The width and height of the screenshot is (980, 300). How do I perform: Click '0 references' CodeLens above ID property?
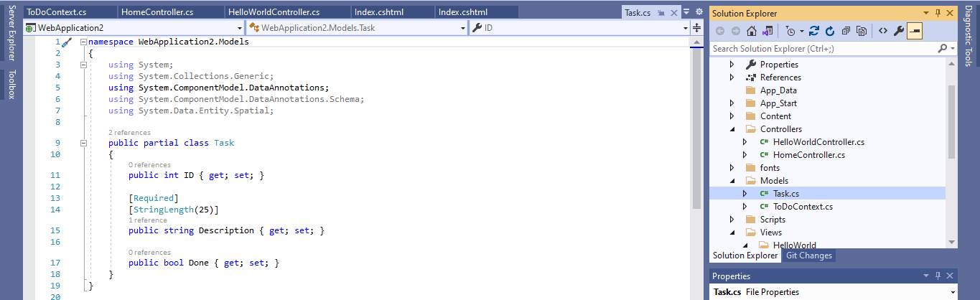(x=149, y=165)
